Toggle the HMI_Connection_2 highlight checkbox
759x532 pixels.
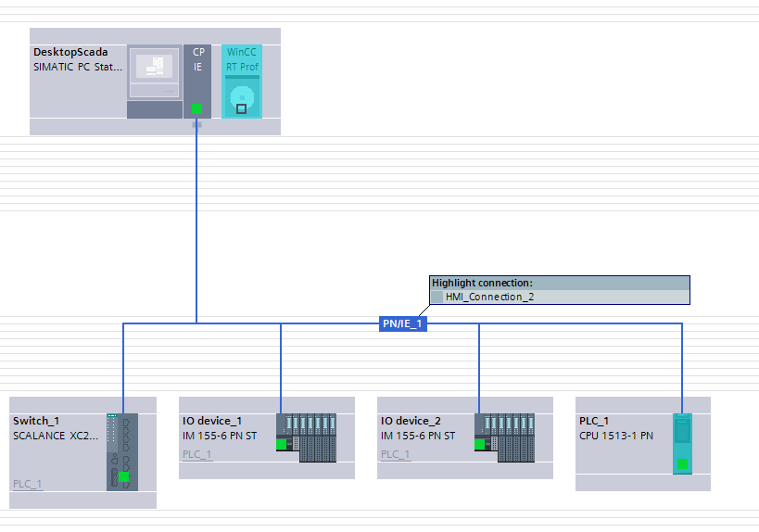437,297
